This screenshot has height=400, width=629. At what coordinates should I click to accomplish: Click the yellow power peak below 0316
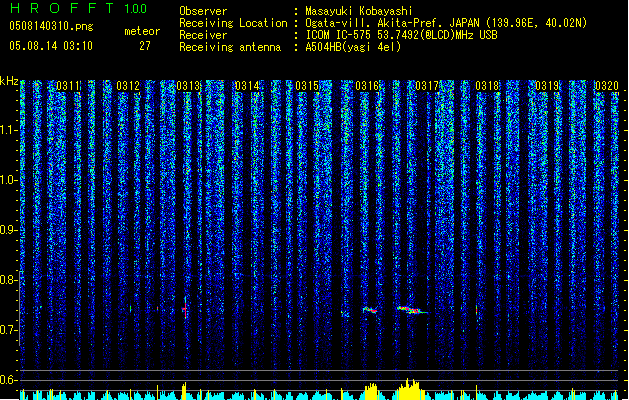coord(371,391)
